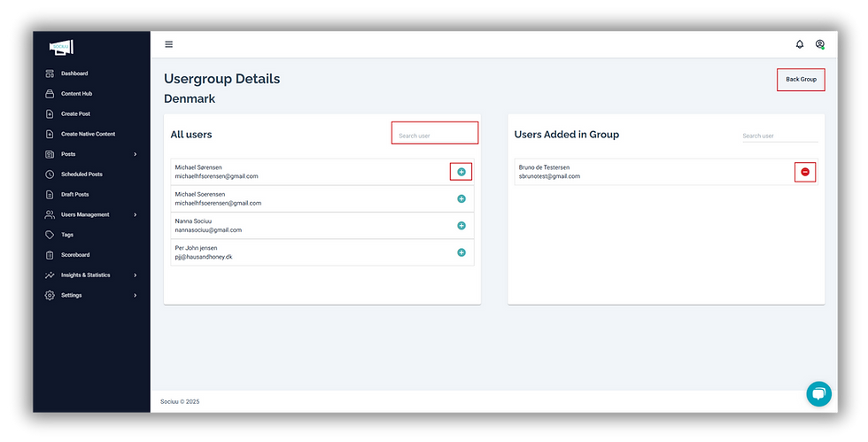Focus the Users Added in Group search field

coord(780,136)
